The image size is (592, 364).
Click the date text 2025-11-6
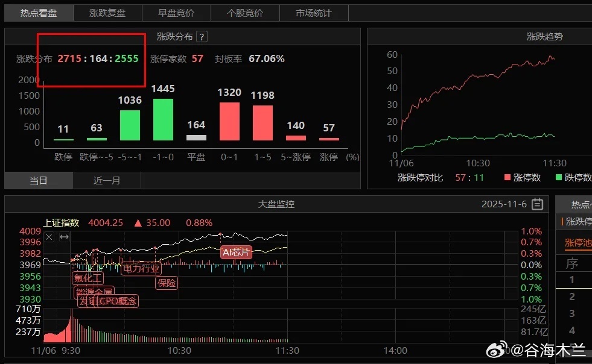pos(504,204)
